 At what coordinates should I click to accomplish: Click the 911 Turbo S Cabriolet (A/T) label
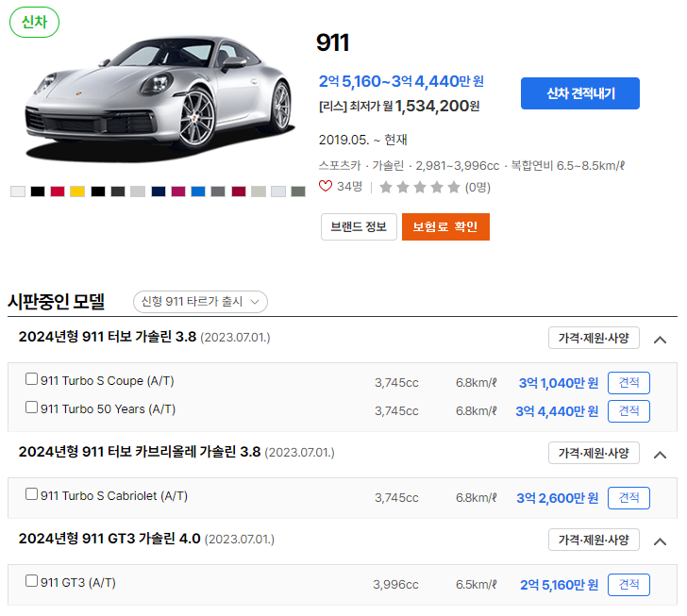114,495
